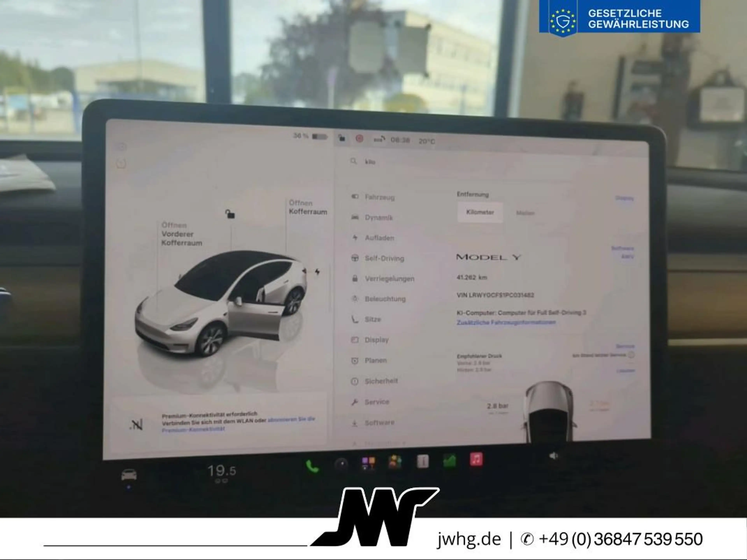The height and width of the screenshot is (560, 747).
Task: Open the Verriegelungen menu
Action: (x=383, y=279)
